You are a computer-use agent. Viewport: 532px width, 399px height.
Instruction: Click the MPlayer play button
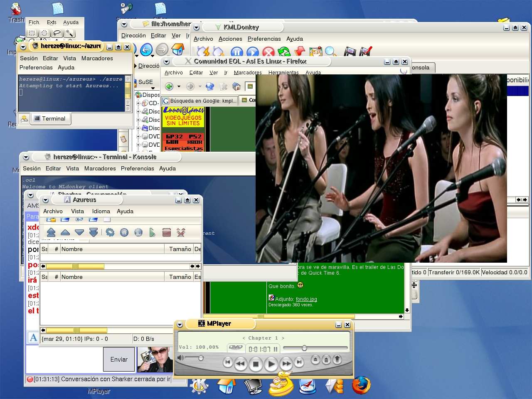271,365
